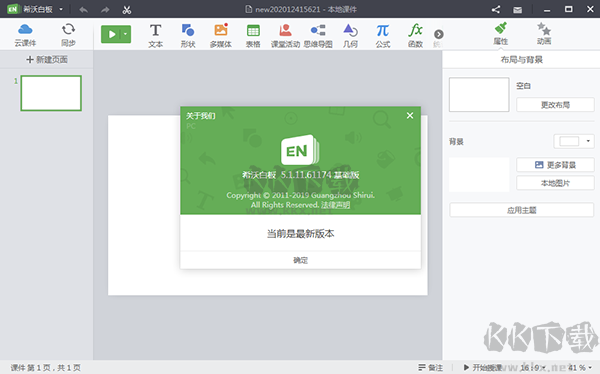The width and height of the screenshot is (600, 374).
Task: Click the background image preview box
Action: point(479,175)
